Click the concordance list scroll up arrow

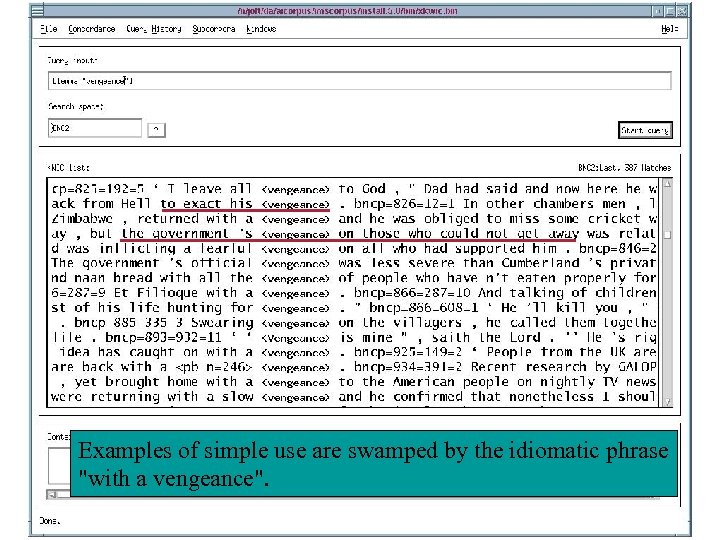[667, 184]
